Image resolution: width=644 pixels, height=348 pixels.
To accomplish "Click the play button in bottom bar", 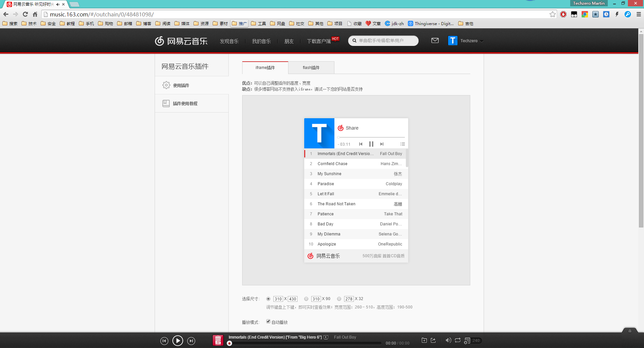I will coord(178,341).
